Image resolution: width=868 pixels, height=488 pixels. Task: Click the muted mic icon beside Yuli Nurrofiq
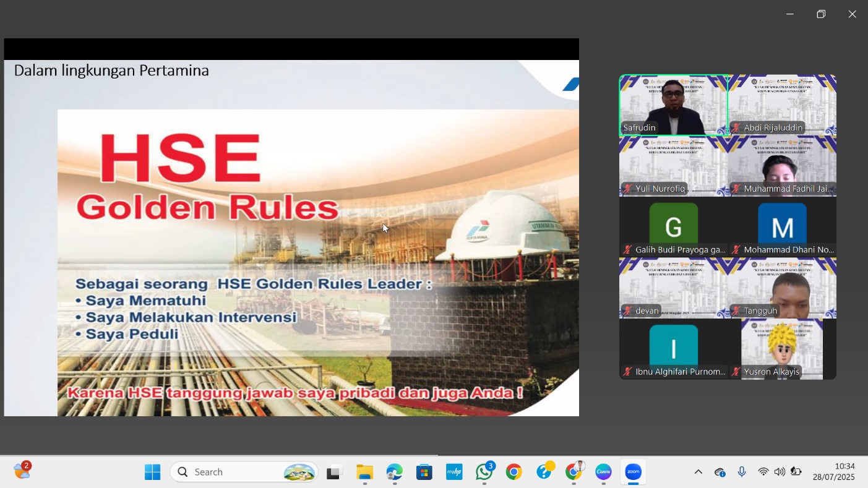(x=628, y=189)
